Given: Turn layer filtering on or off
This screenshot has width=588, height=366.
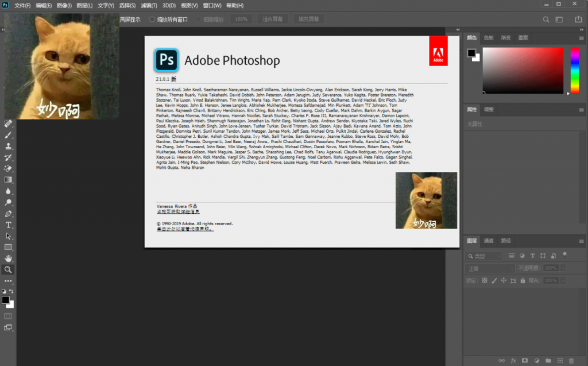Looking at the screenshot, I should click(564, 255).
